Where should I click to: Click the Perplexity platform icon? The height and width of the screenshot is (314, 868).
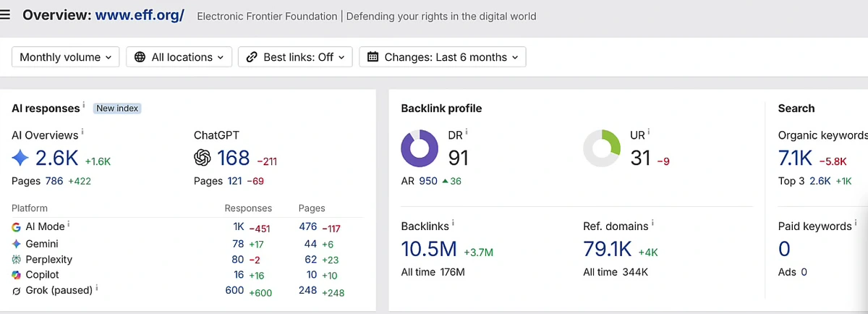coord(16,260)
